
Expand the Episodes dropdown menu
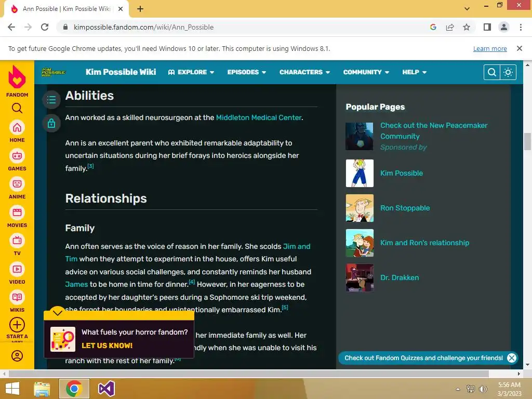247,72
